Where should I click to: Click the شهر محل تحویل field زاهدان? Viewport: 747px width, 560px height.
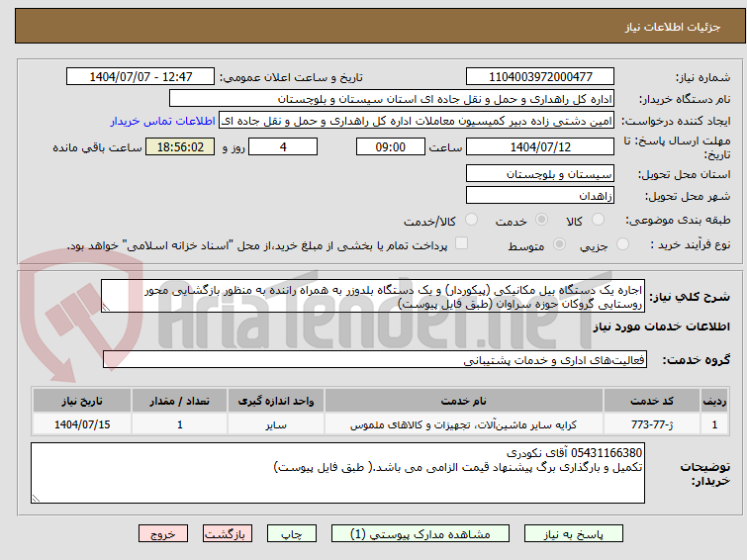[x=540, y=195]
